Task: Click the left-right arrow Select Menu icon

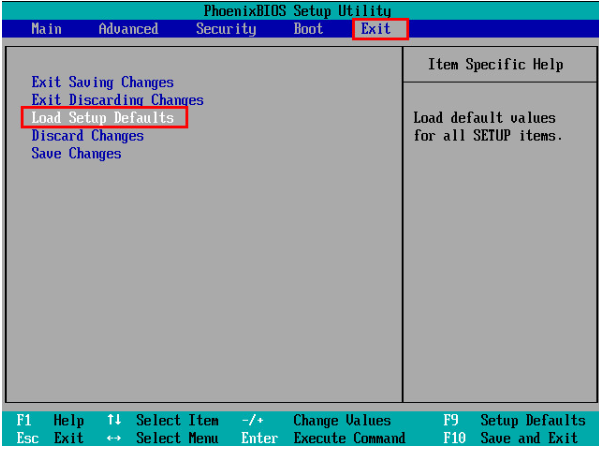Action: 114,438
